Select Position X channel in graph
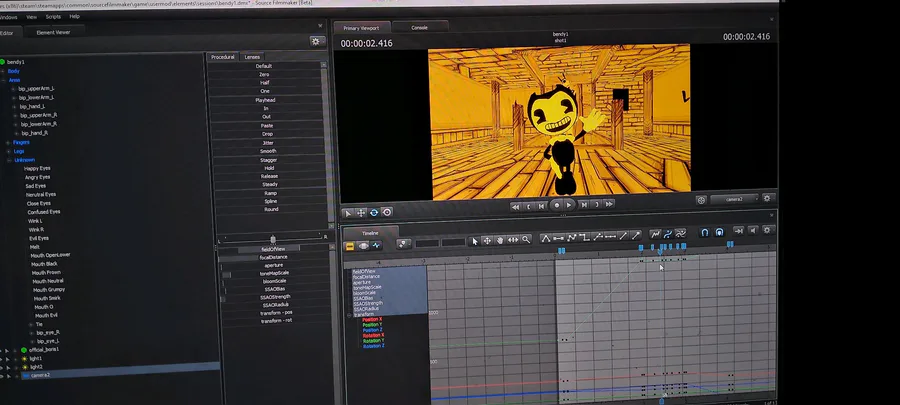 (x=372, y=320)
